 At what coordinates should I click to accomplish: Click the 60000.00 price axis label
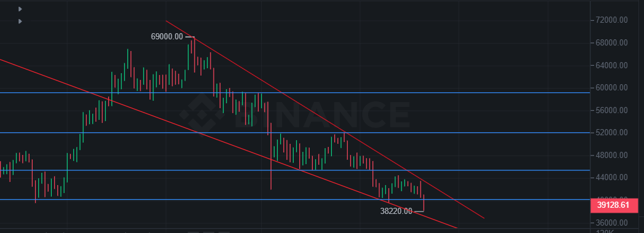[x=611, y=88]
